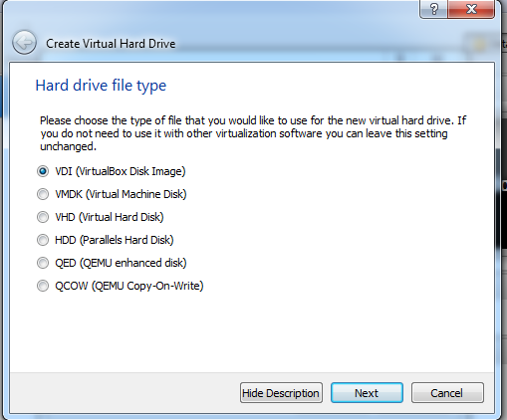Choose QED (QEMU enhanced disk) option
Image resolution: width=507 pixels, height=420 pixels.
tap(112, 263)
